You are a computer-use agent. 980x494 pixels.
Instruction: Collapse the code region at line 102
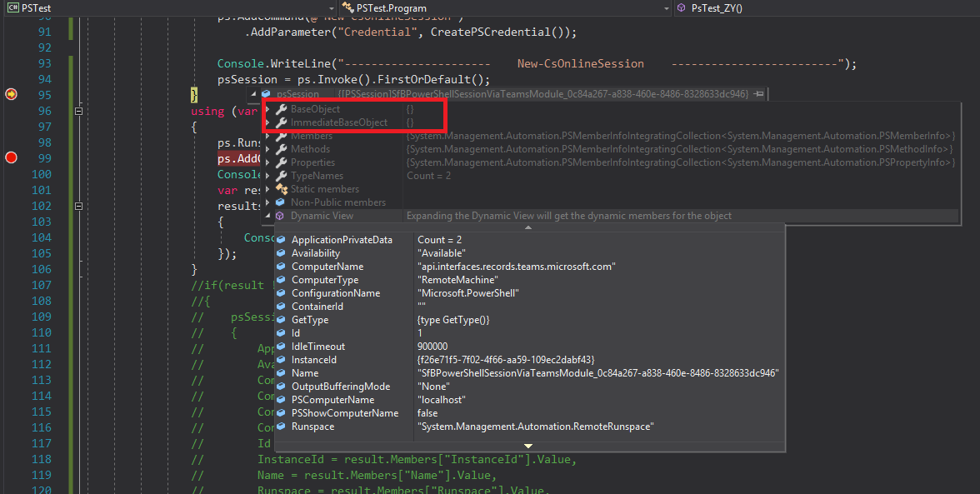point(78,206)
